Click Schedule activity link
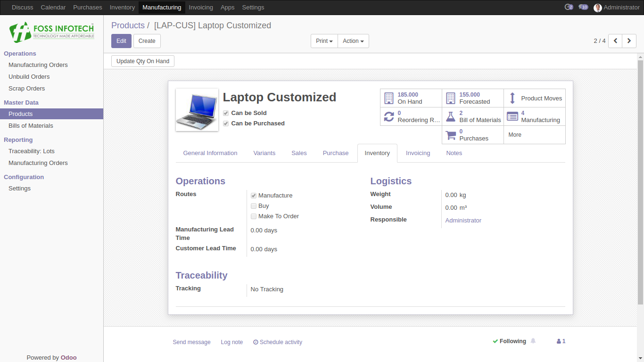The width and height of the screenshot is (644, 362). coord(278,342)
